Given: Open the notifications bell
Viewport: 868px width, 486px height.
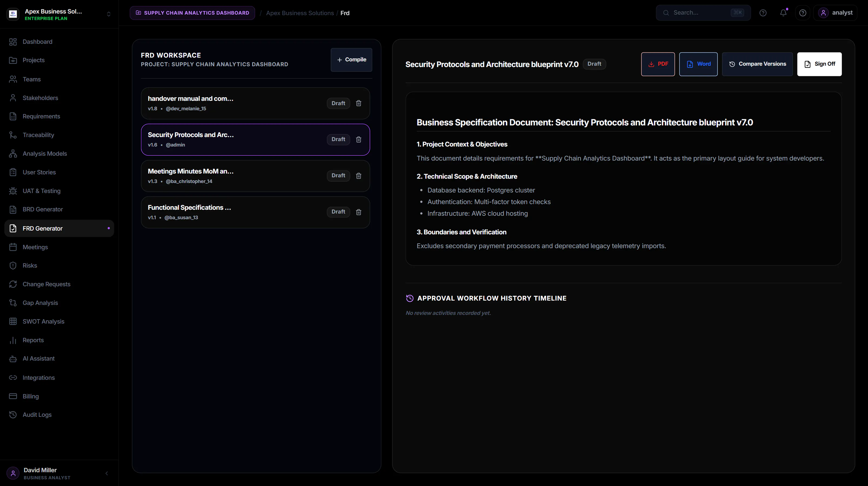Looking at the screenshot, I should point(783,13).
